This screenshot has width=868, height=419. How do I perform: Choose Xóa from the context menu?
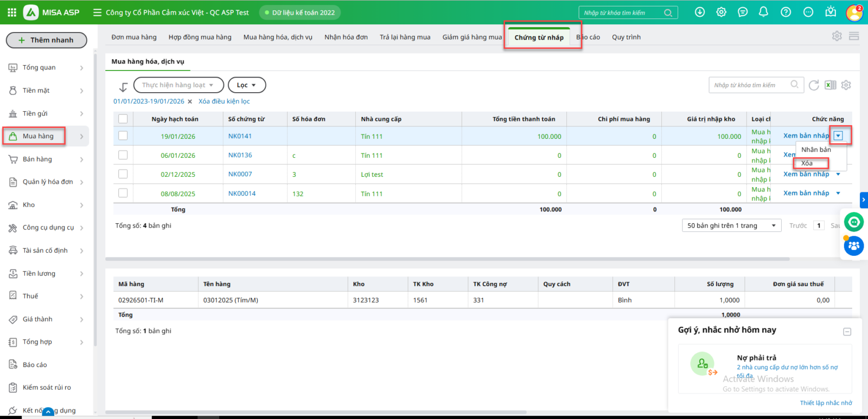pyautogui.click(x=807, y=163)
